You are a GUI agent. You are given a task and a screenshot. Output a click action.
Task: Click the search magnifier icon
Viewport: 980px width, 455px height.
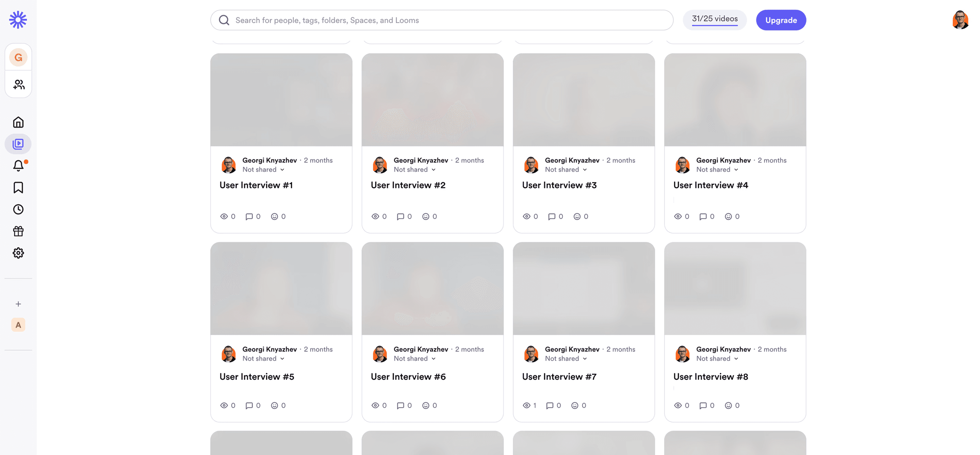pyautogui.click(x=224, y=20)
